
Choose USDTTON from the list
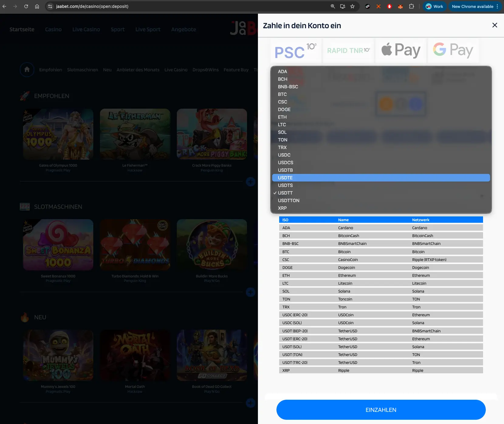[381, 201]
